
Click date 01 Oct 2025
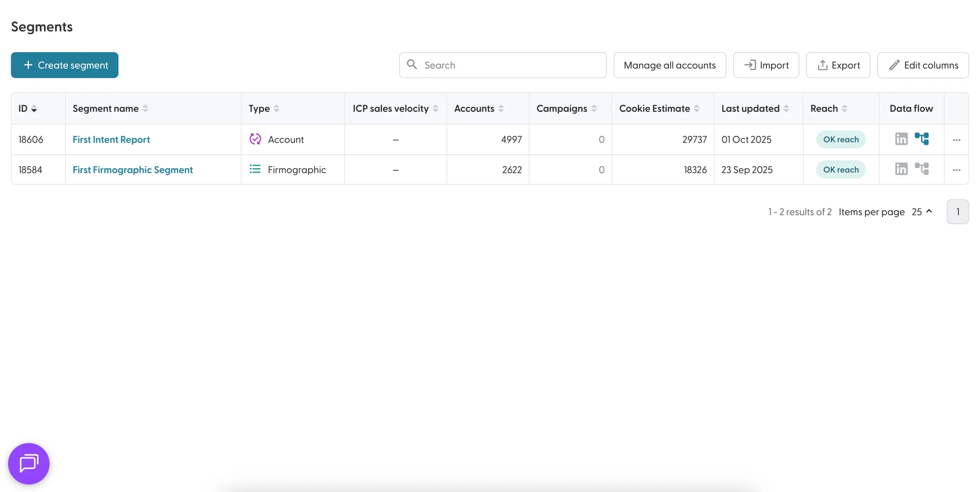click(x=746, y=139)
